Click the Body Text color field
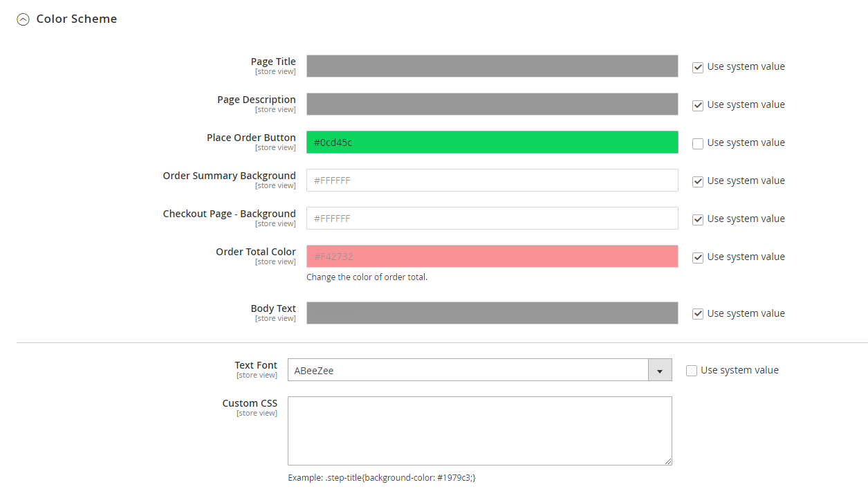This screenshot has height=498, width=868. 492,313
